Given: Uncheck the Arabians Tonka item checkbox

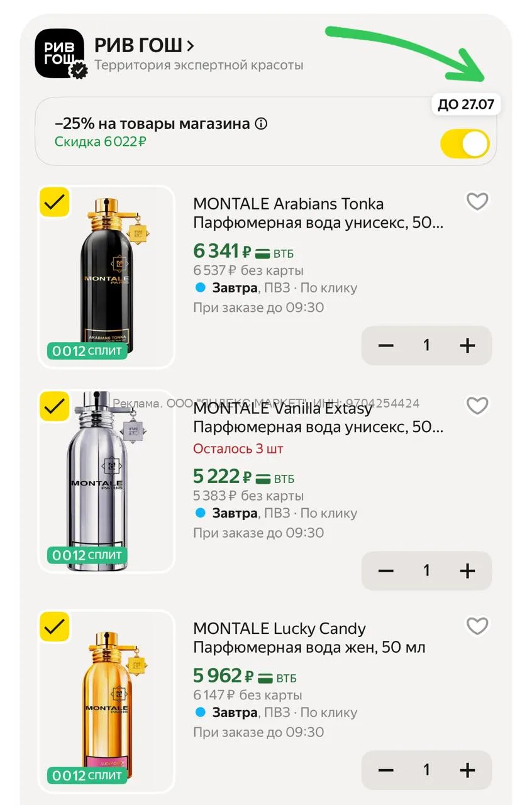Looking at the screenshot, I should click(x=55, y=202).
